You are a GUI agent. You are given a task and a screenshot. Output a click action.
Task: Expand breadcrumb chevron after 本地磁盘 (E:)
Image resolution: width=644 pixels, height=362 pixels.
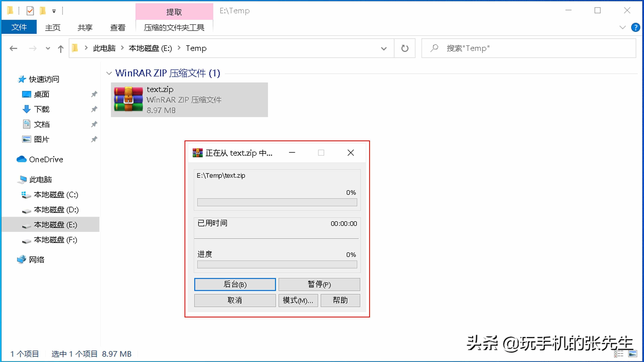click(x=179, y=48)
